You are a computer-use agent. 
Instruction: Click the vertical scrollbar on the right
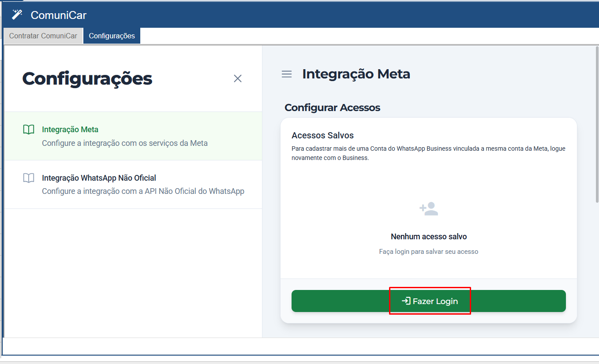pos(597,124)
